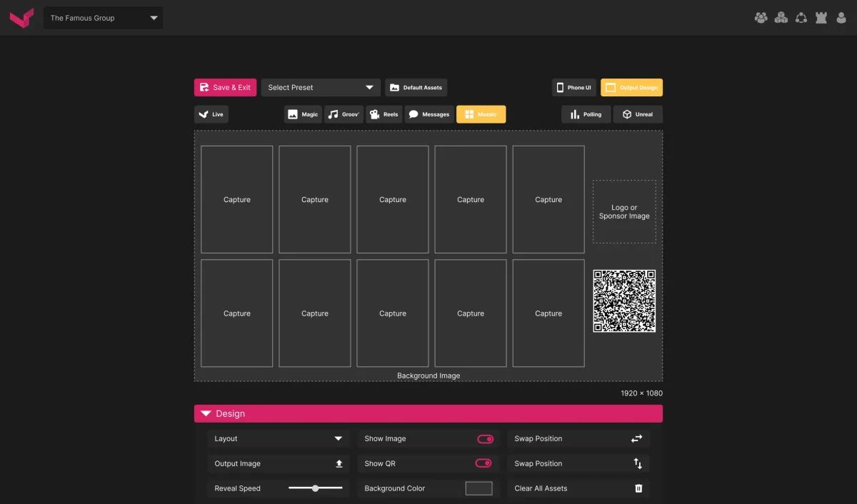857x504 pixels.
Task: Click the three connected circles icon
Action: click(x=801, y=18)
